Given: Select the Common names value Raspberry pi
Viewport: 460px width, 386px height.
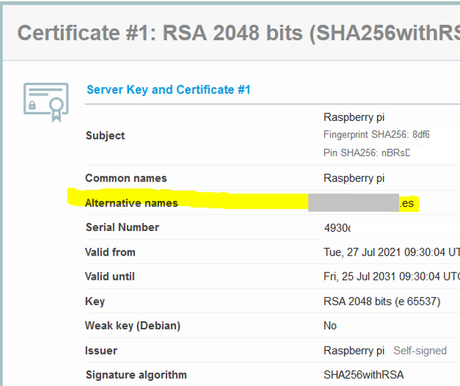Looking at the screenshot, I should click(x=354, y=178).
